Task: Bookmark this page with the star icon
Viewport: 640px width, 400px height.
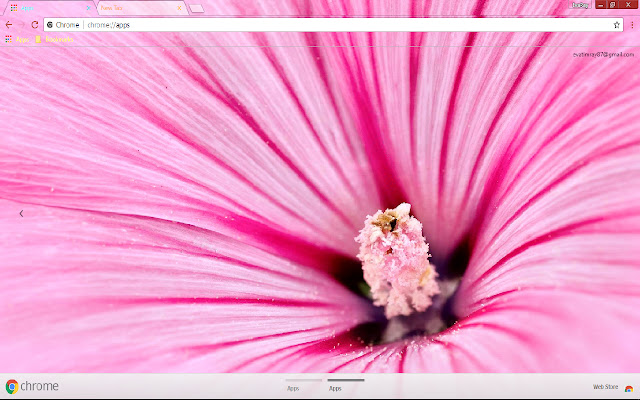Action: click(616, 25)
